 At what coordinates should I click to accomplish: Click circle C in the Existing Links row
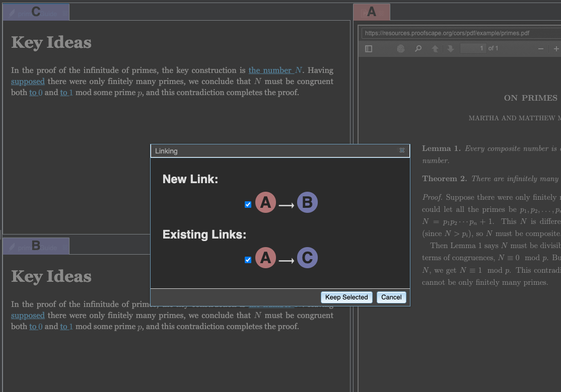pos(307,258)
